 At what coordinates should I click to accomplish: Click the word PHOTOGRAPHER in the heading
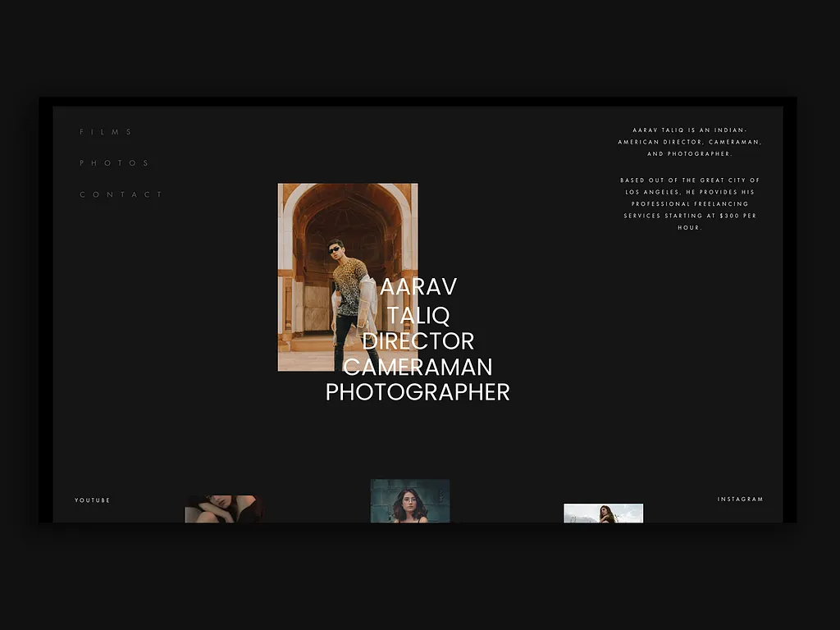[x=418, y=393]
